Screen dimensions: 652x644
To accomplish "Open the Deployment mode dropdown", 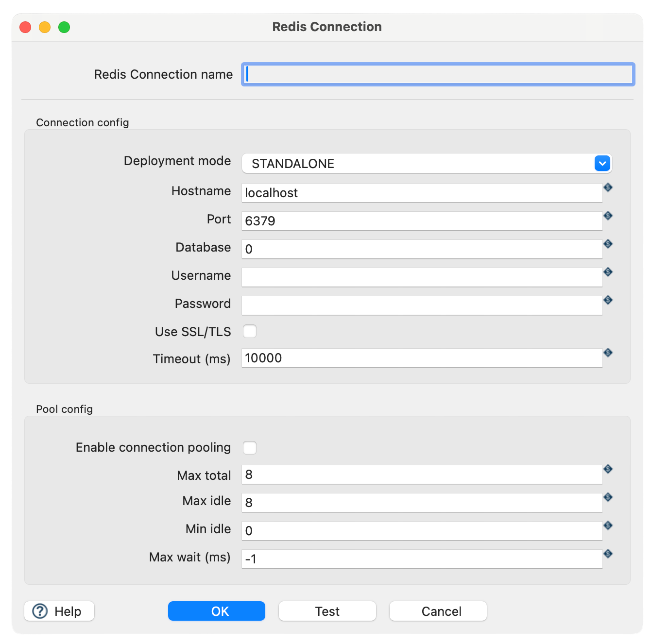I will (427, 163).
